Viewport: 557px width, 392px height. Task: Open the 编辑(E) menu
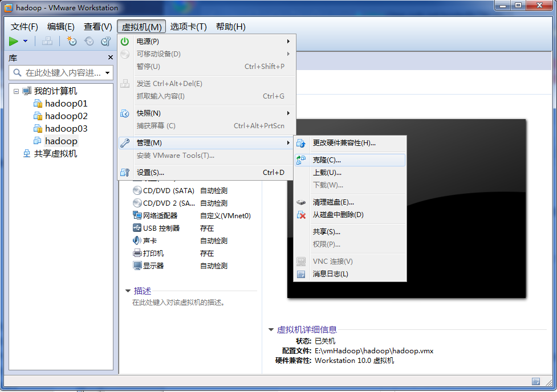pyautogui.click(x=61, y=27)
